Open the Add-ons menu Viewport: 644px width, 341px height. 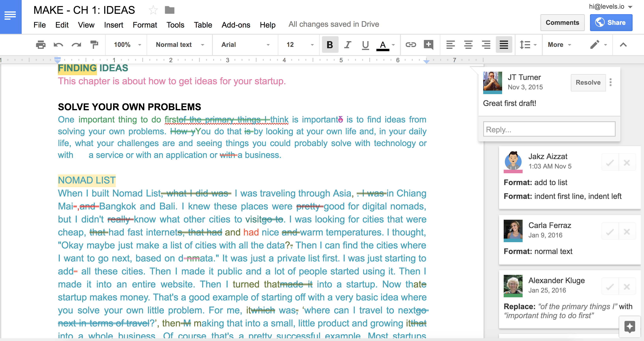[x=235, y=25]
